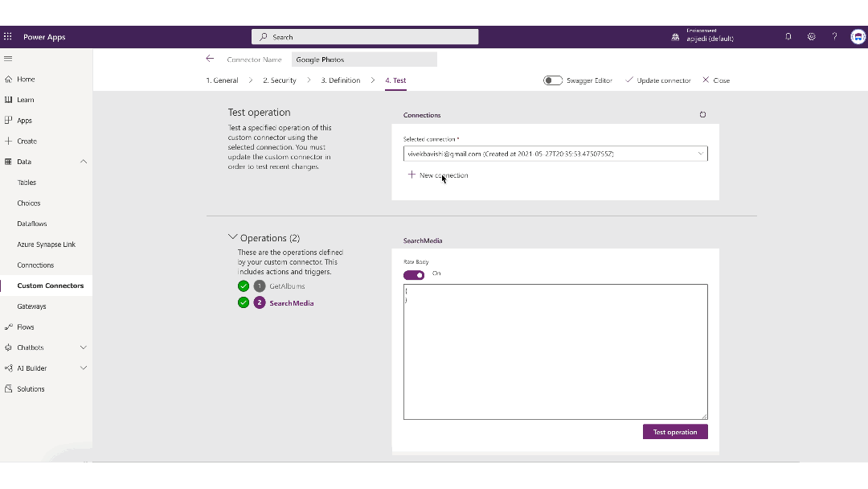Go to the 2. Security step
The width and height of the screenshot is (868, 489).
click(x=280, y=80)
